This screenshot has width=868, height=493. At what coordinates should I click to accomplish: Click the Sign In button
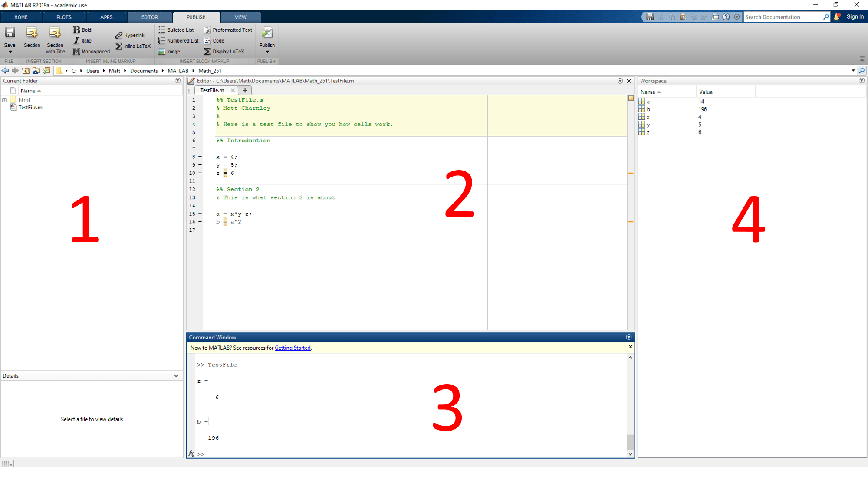coord(855,17)
